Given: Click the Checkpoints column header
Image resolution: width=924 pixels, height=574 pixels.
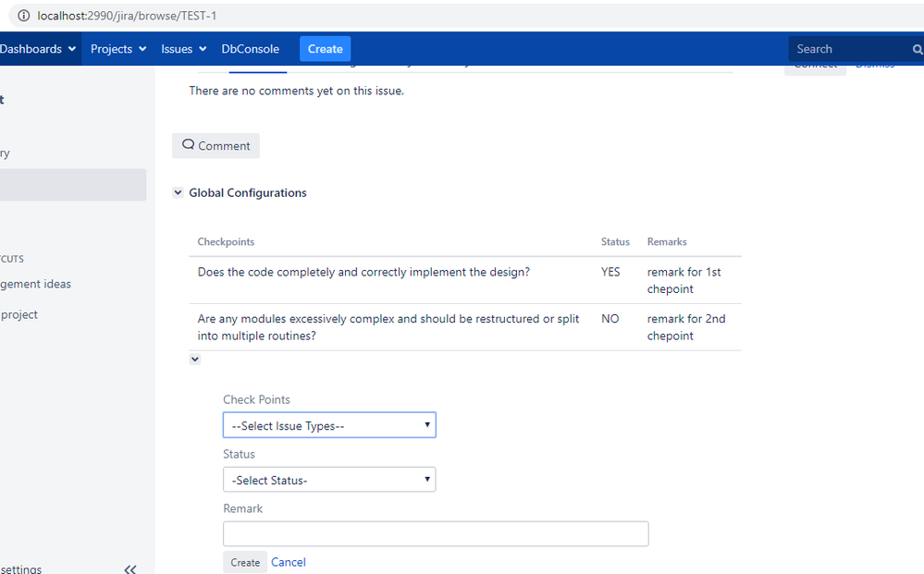Looking at the screenshot, I should [x=226, y=242].
